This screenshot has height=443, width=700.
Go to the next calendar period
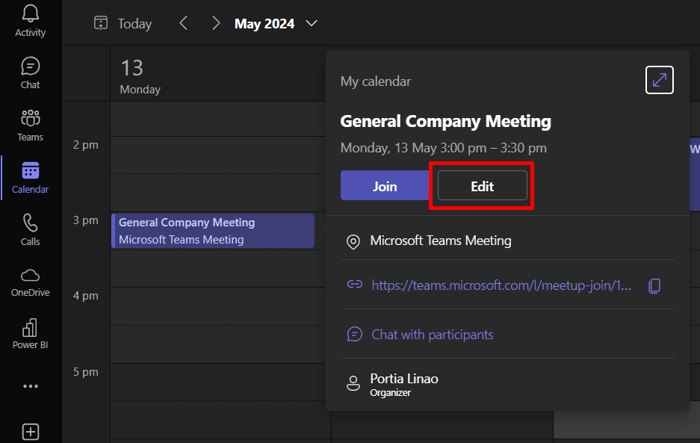coord(216,23)
